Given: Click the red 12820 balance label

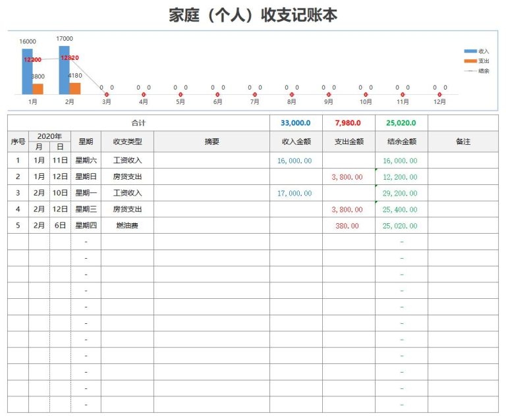Looking at the screenshot, I should (x=70, y=58).
